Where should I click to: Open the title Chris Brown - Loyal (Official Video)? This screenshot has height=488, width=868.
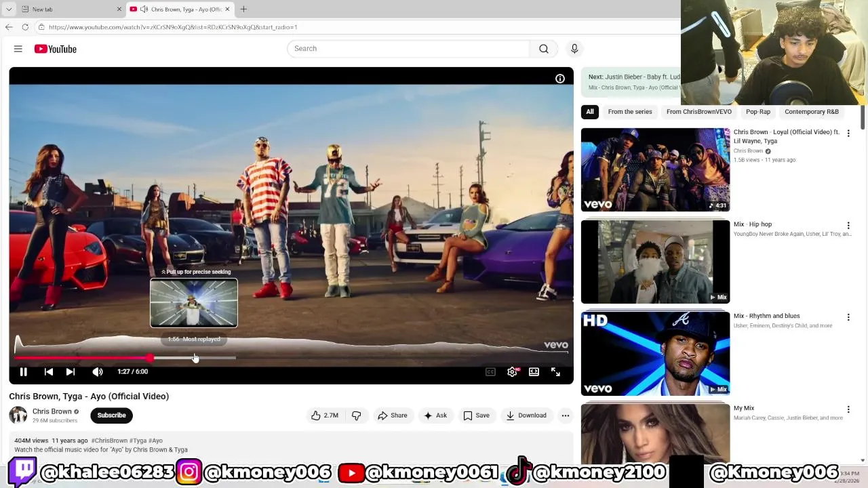coord(787,136)
